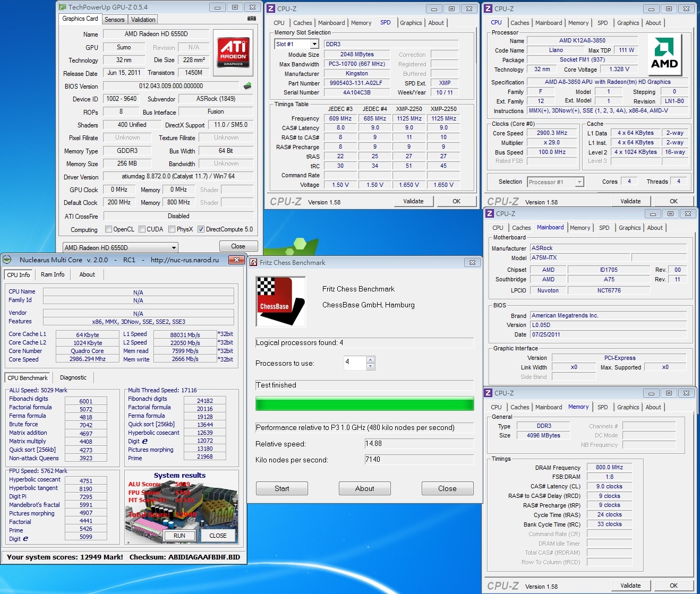Click the RUN button in Nuclearus
The height and width of the screenshot is (594, 700).
click(180, 536)
